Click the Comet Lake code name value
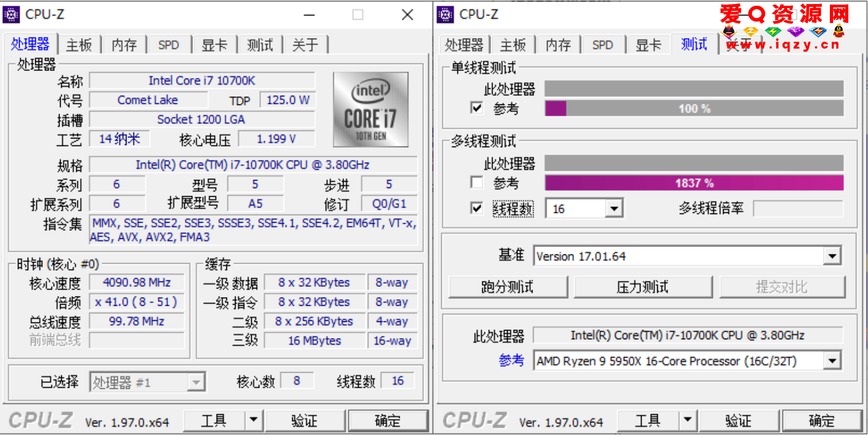The height and width of the screenshot is (435, 868). pyautogui.click(x=148, y=100)
